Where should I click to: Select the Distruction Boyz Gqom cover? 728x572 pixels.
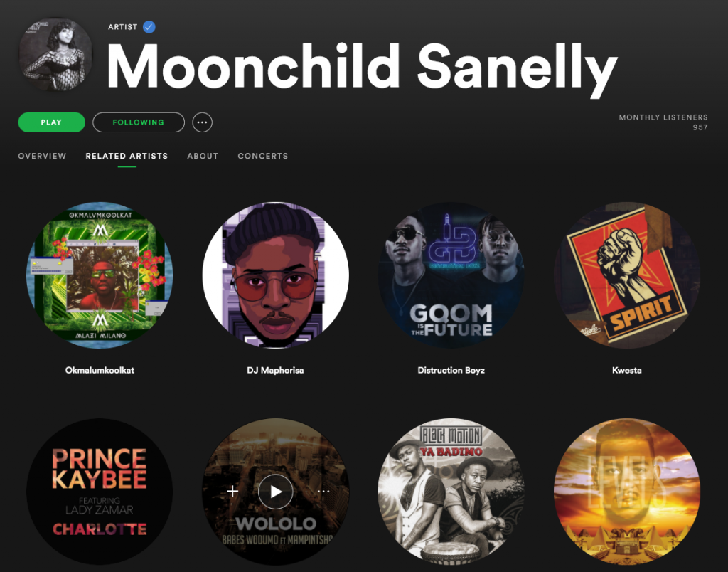[x=451, y=275]
